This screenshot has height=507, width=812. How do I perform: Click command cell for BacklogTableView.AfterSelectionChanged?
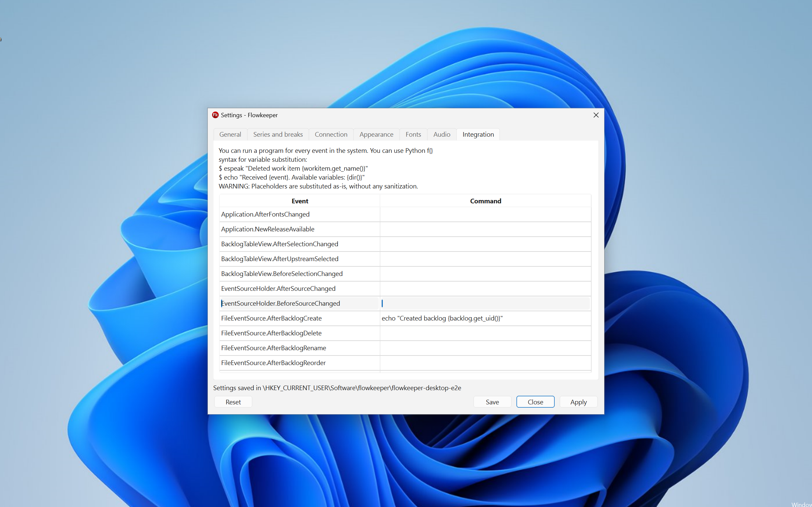point(486,244)
